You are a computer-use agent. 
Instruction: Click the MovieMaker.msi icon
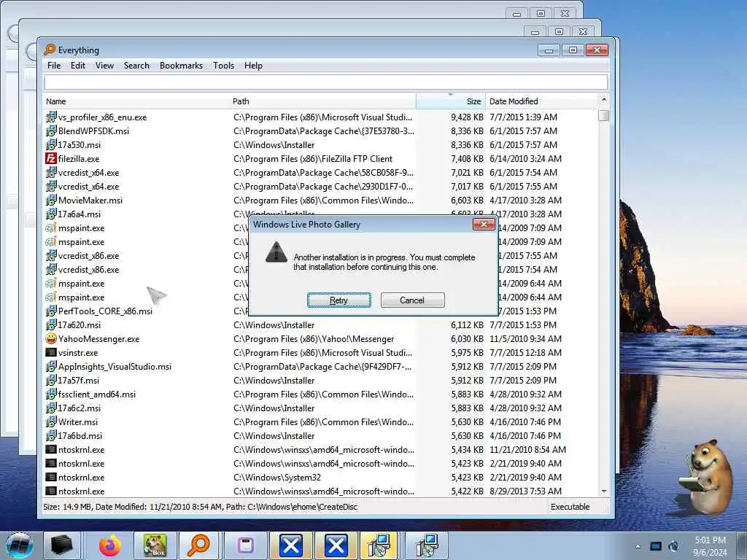click(x=51, y=200)
